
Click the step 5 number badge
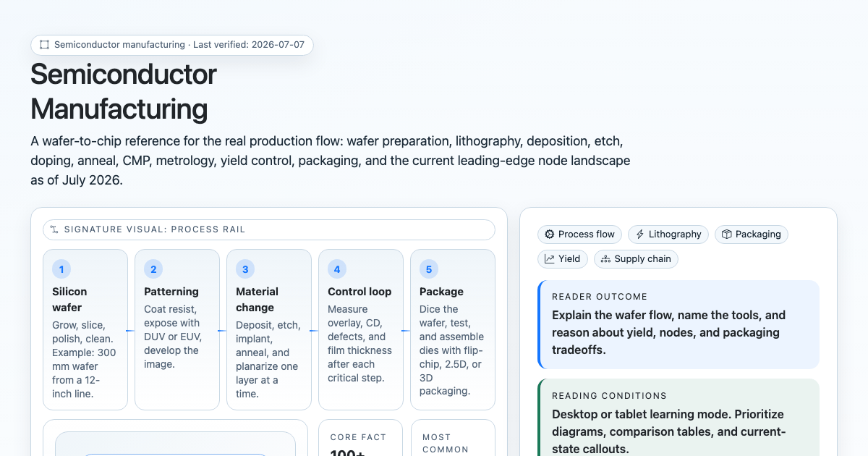(x=429, y=269)
